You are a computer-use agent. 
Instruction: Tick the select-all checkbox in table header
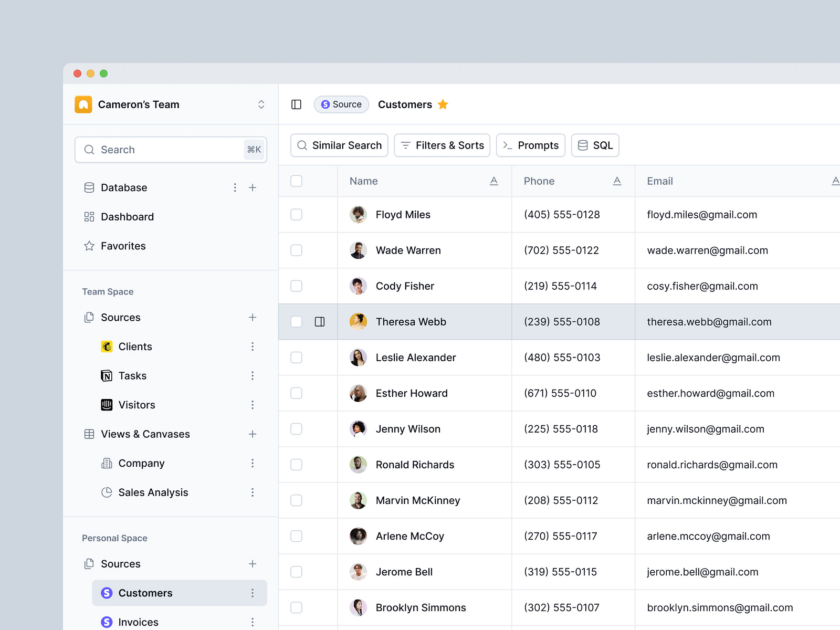tap(296, 181)
